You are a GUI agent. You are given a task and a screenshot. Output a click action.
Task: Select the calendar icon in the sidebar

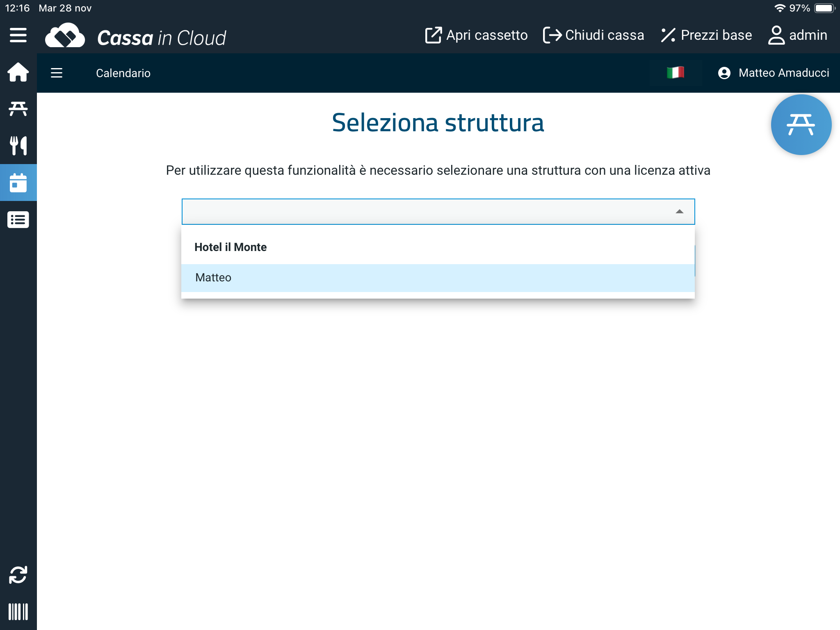18,183
